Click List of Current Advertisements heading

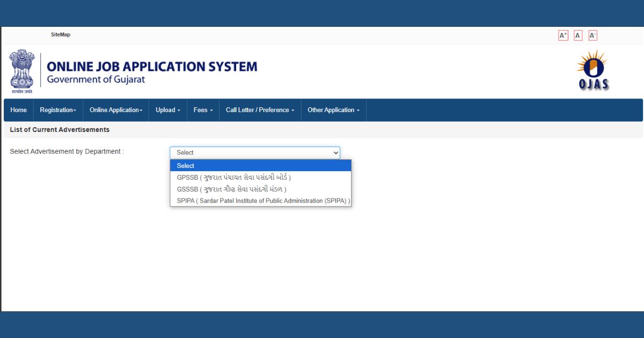click(x=60, y=130)
